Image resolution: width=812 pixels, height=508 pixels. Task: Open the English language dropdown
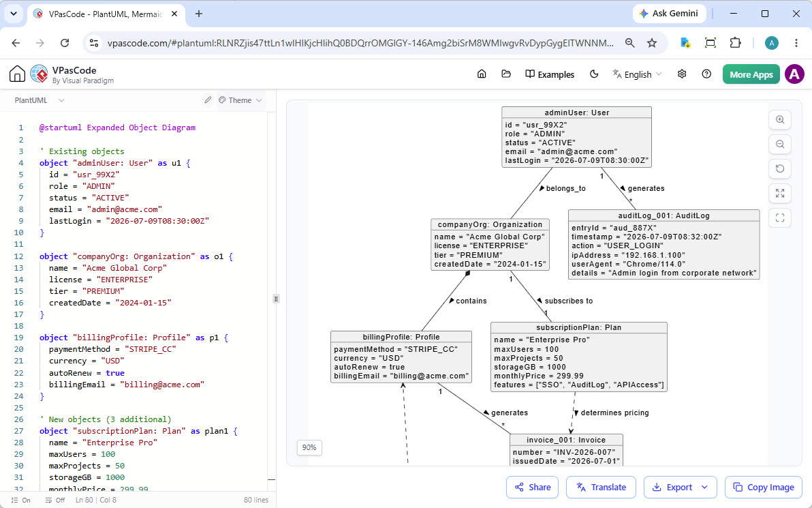[637, 74]
